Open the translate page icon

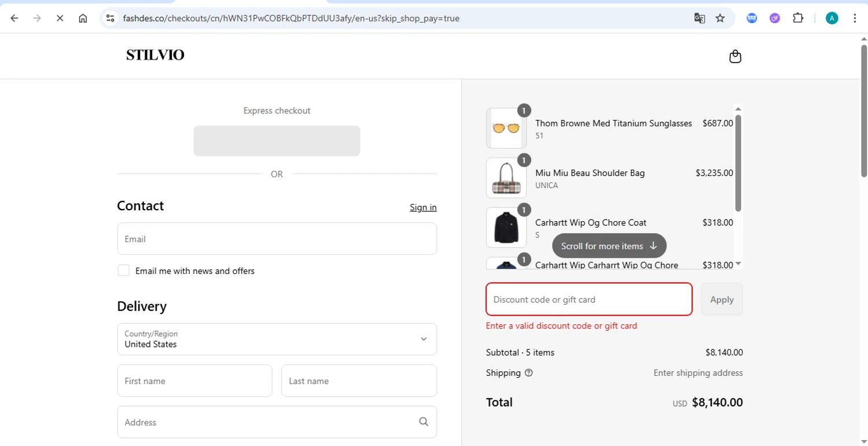tap(700, 18)
